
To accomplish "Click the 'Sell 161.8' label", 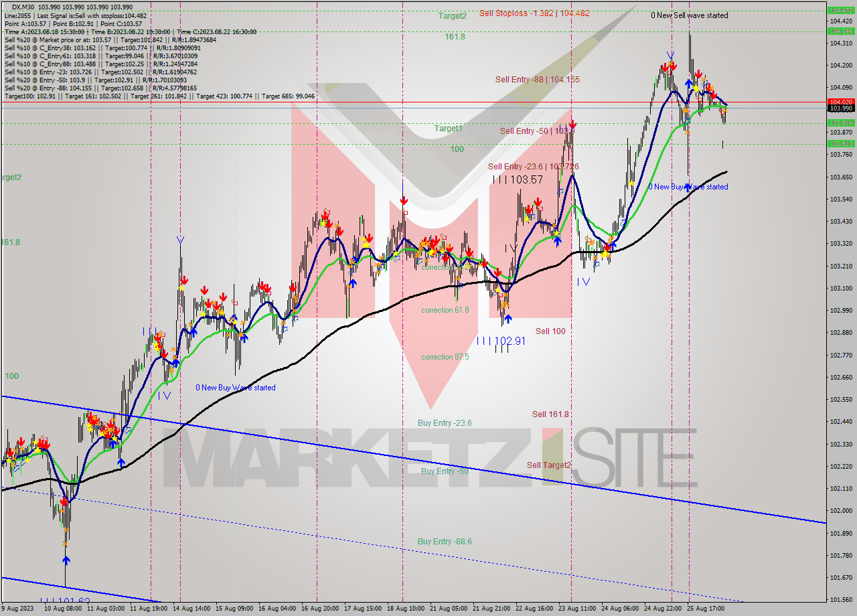I will click(550, 414).
